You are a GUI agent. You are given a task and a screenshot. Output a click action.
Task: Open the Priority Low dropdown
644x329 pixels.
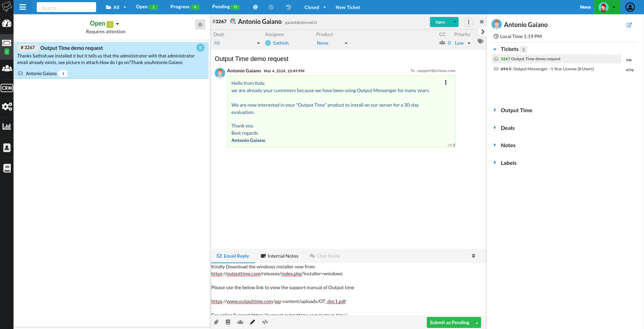point(463,43)
